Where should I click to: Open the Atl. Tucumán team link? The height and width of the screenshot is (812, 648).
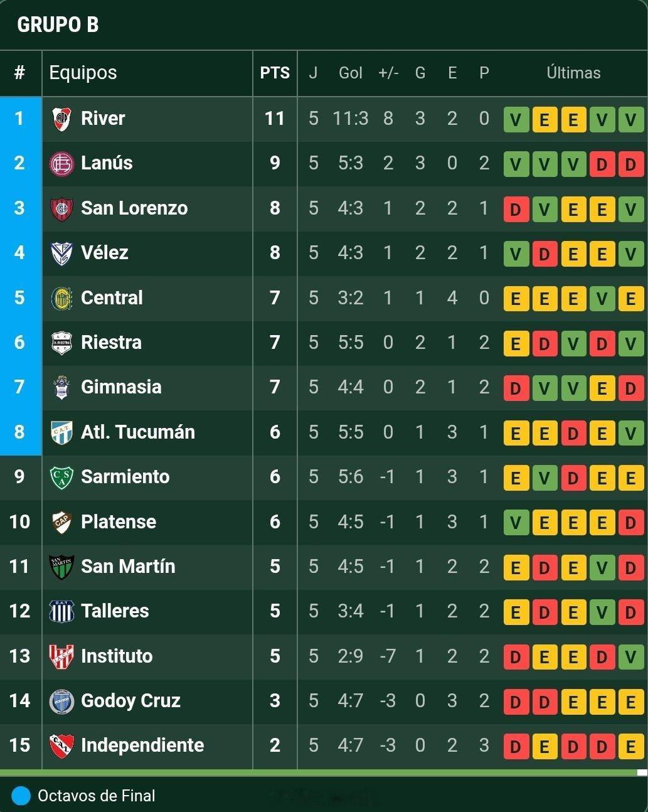[138, 432]
